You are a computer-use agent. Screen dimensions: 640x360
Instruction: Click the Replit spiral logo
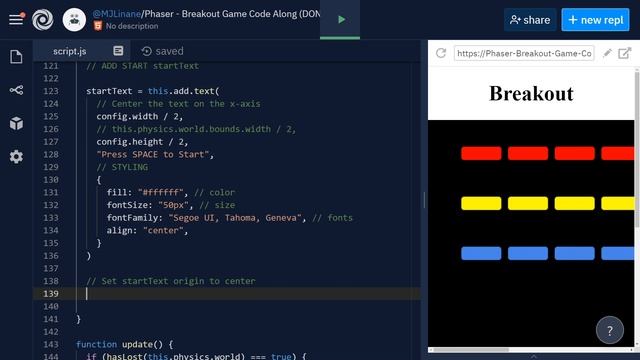(43, 20)
